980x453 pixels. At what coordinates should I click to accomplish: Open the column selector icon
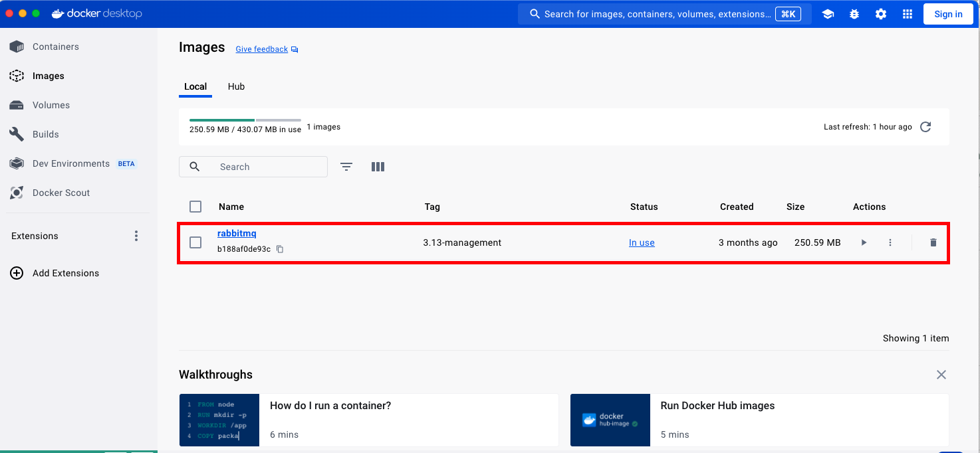378,167
